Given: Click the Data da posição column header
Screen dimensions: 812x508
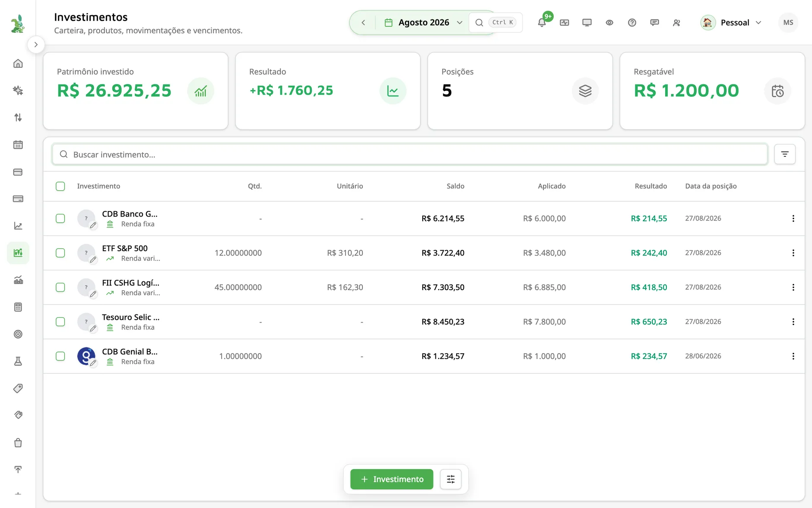Looking at the screenshot, I should coord(711,186).
